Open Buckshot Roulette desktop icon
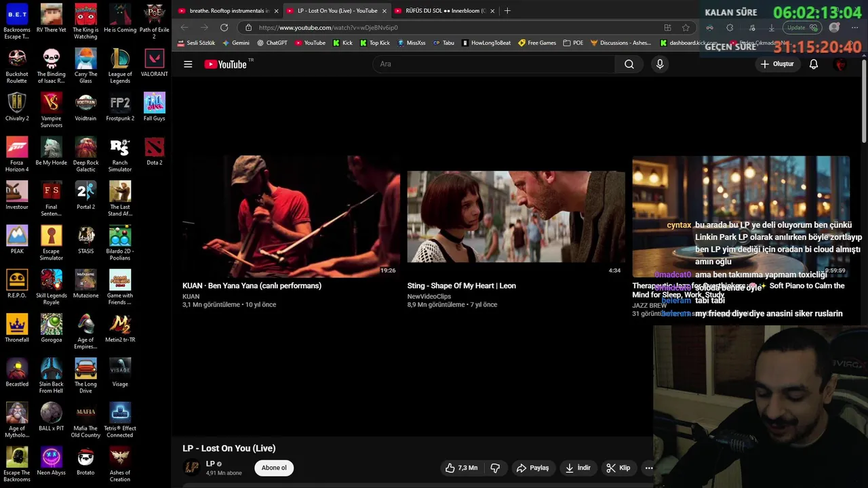Viewport: 868px width, 488px height. pyautogui.click(x=17, y=66)
